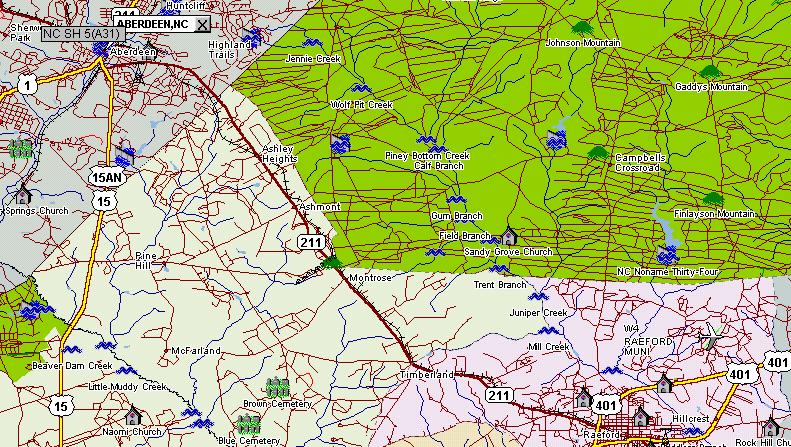The width and height of the screenshot is (791, 447).
Task: Click the Timberland place label
Action: [427, 374]
